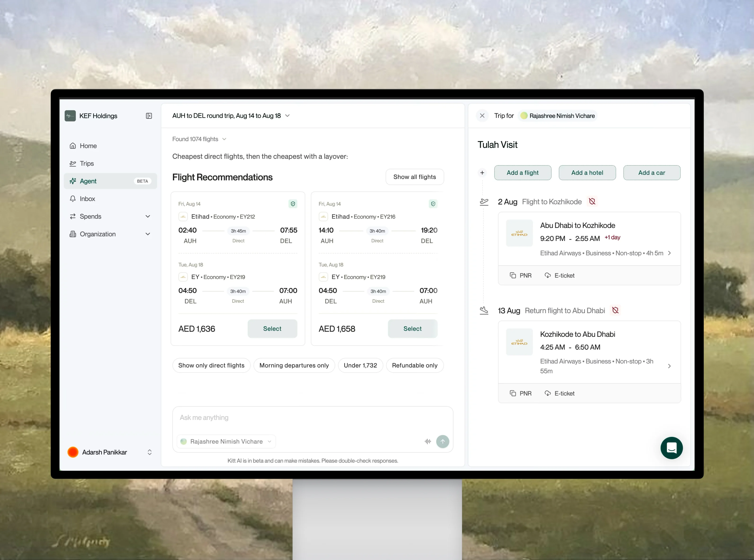Apply Morning departures only filter

click(294, 365)
